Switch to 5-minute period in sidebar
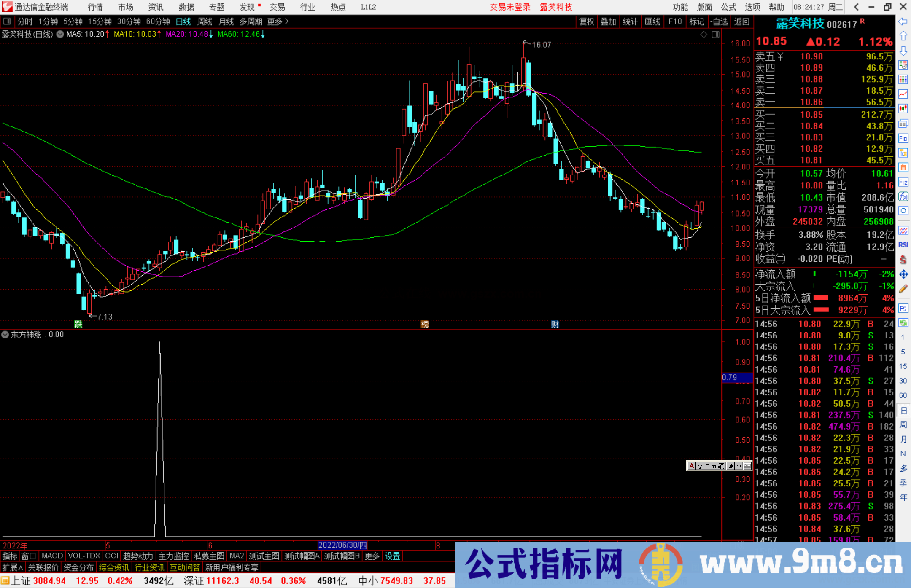This screenshot has width=911, height=588. pyautogui.click(x=903, y=352)
